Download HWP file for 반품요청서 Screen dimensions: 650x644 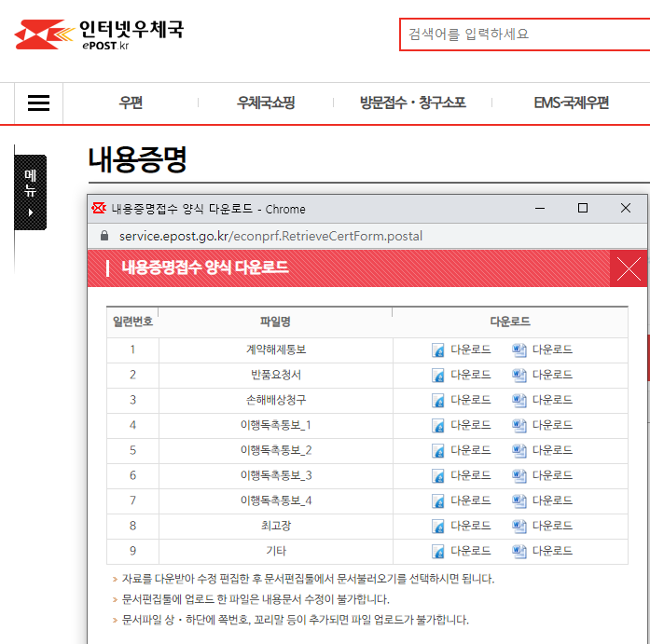point(461,376)
